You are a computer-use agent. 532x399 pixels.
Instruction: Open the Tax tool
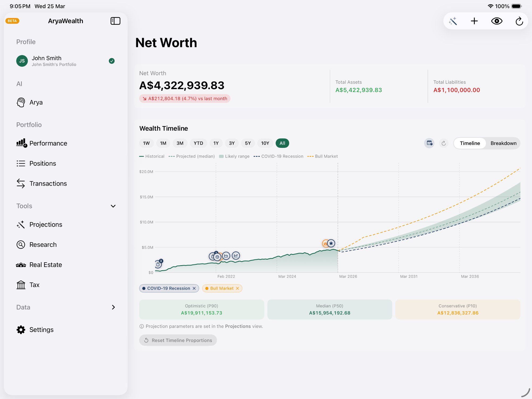click(35, 285)
